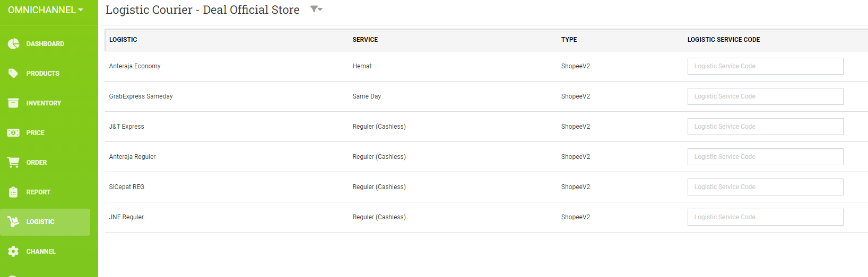Image resolution: width=868 pixels, height=277 pixels.
Task: Focus Anteraja Economy service code field
Action: [765, 66]
